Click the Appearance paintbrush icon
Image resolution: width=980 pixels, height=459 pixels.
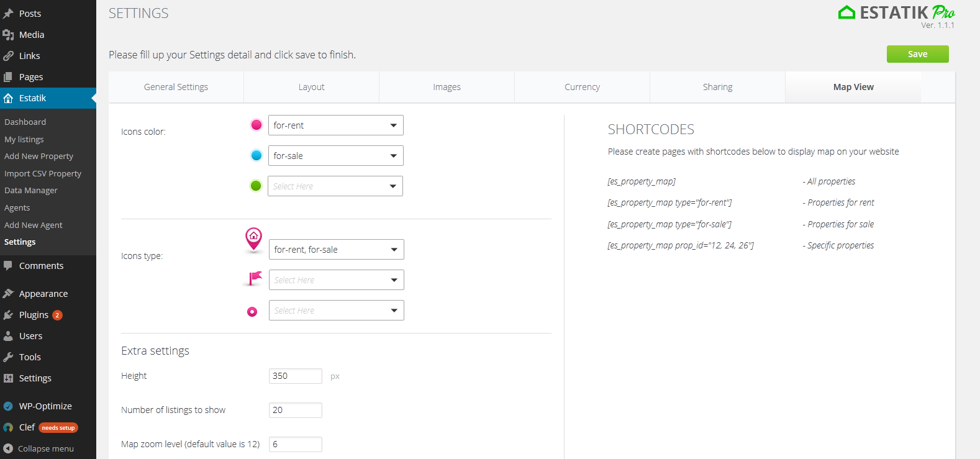pyautogui.click(x=8, y=294)
